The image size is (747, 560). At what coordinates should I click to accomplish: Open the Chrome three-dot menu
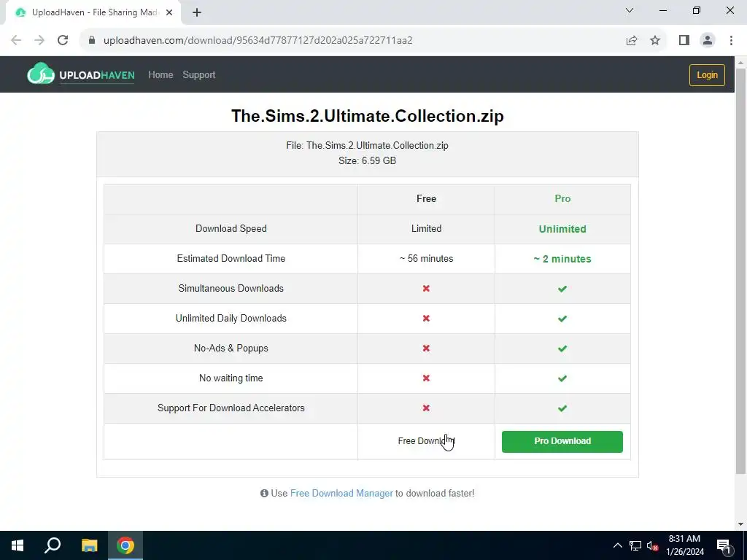click(x=731, y=41)
